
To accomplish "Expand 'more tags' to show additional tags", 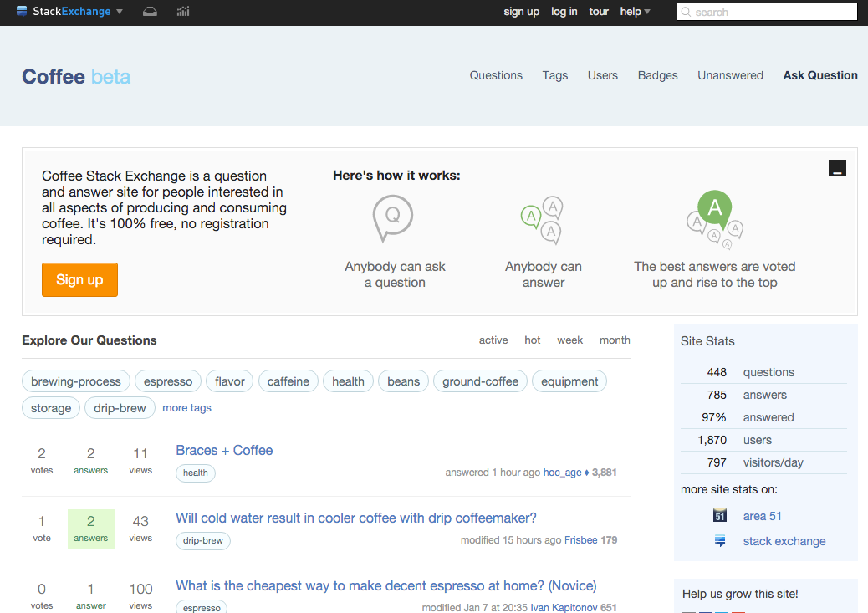I will pos(186,407).
